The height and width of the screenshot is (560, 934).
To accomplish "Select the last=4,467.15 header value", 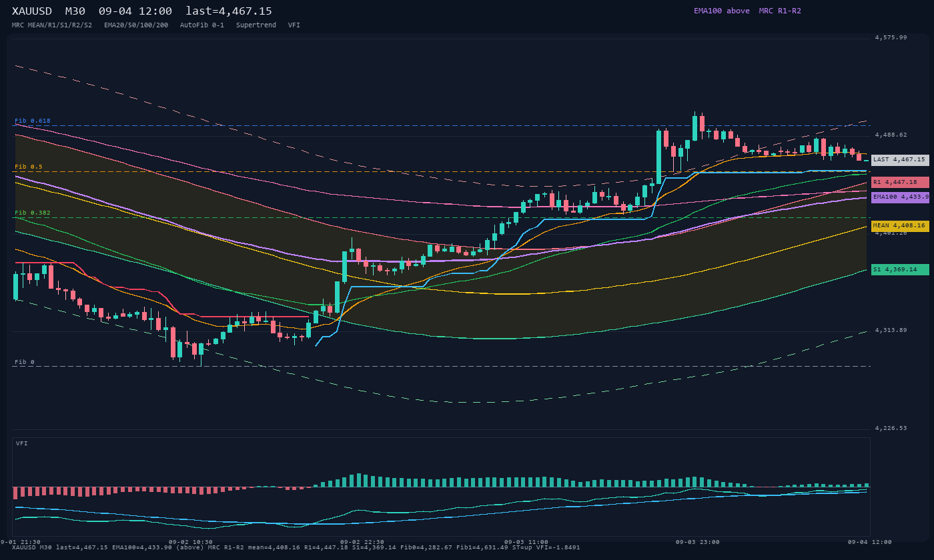I will (229, 11).
